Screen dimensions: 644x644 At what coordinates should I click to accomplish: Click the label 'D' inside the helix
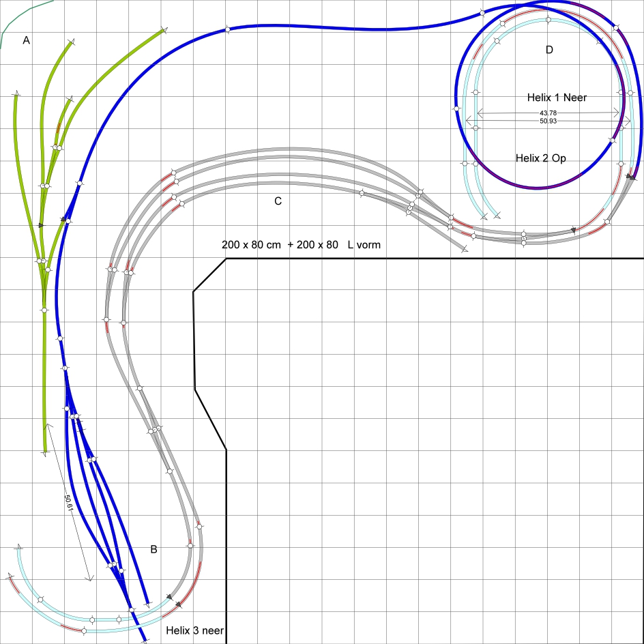point(549,50)
